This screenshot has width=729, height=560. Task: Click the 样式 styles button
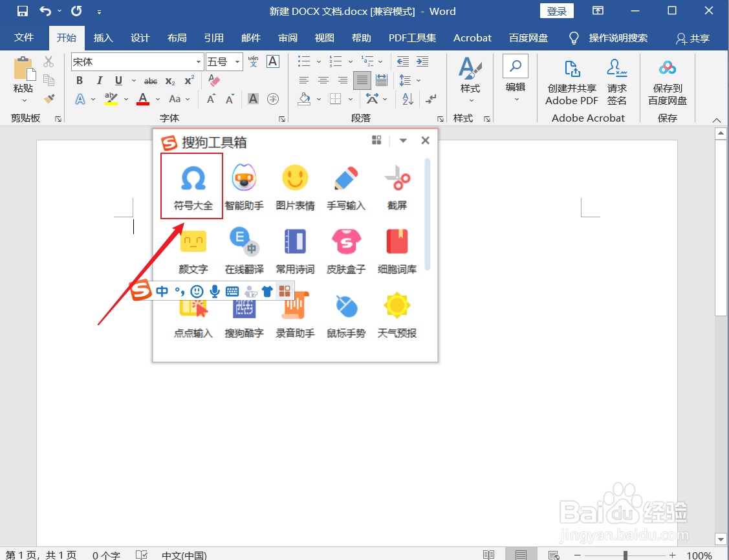(470, 80)
